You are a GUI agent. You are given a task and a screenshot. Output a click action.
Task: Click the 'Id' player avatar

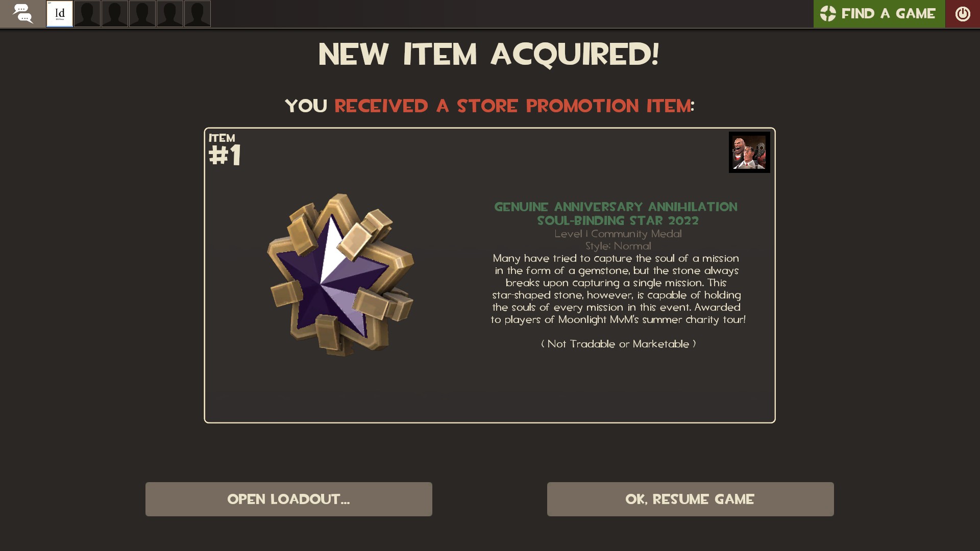coord(60,14)
